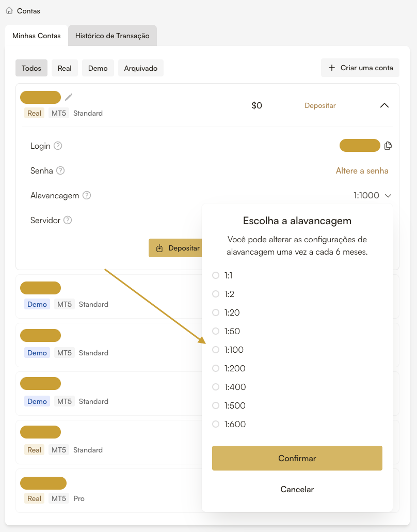Choose the 1:500 leverage radio option
417x532 pixels.
[x=216, y=405]
